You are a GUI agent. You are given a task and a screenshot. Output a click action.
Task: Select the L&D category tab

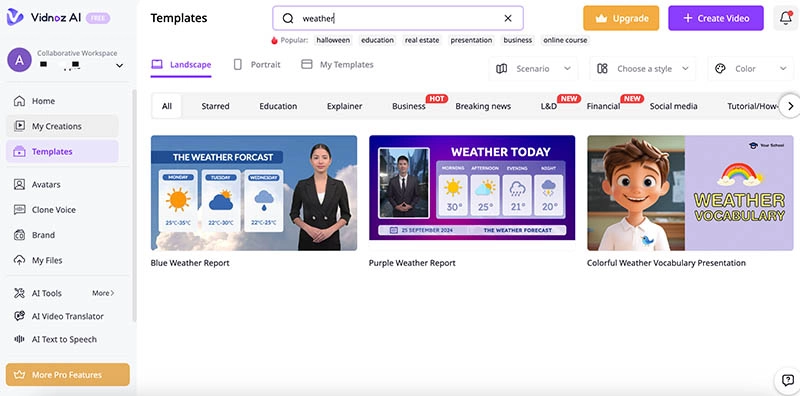548,106
